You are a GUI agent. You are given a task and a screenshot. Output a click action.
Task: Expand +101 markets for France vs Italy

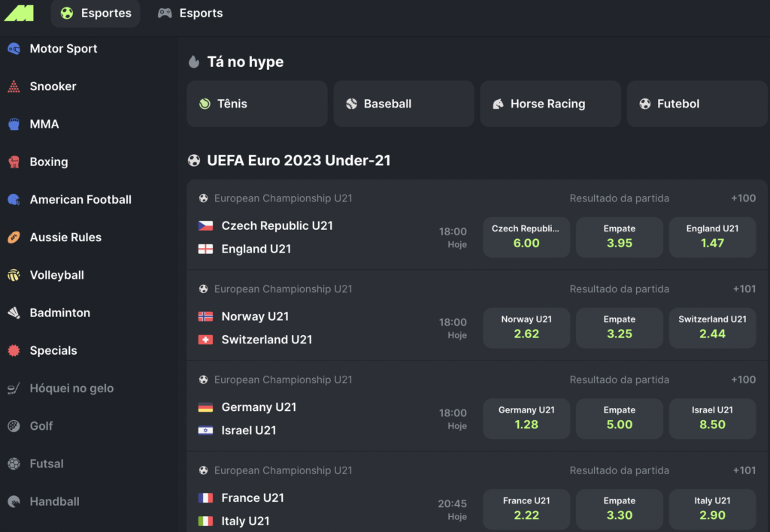point(743,470)
